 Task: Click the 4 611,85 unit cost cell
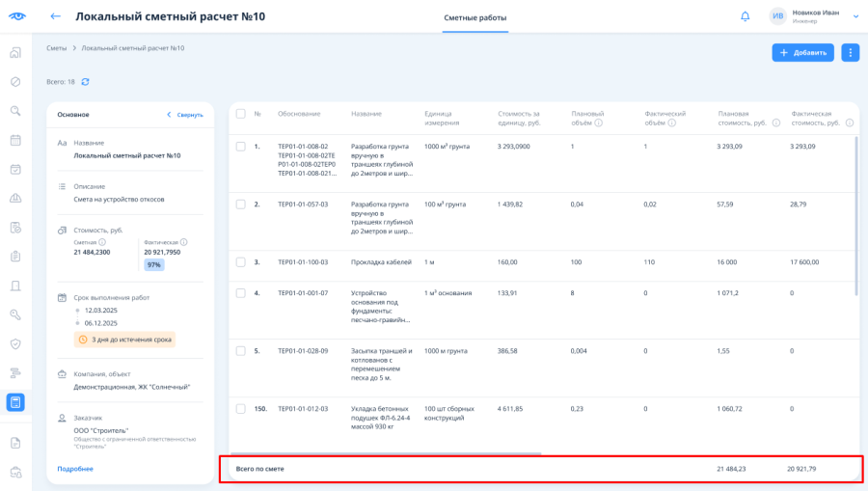[x=510, y=409]
